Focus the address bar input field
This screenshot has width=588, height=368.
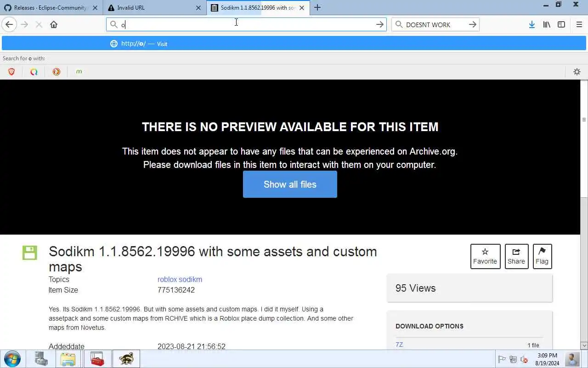(x=247, y=24)
